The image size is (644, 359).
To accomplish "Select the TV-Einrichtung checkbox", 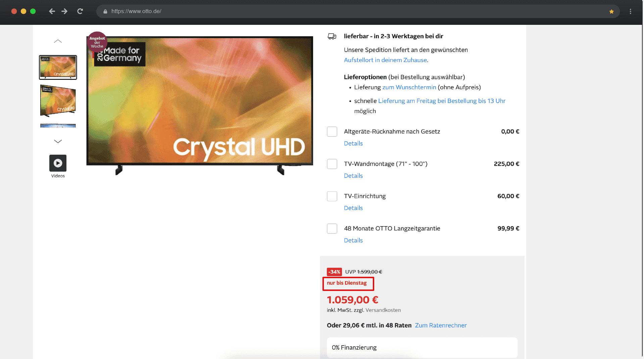I will [332, 196].
